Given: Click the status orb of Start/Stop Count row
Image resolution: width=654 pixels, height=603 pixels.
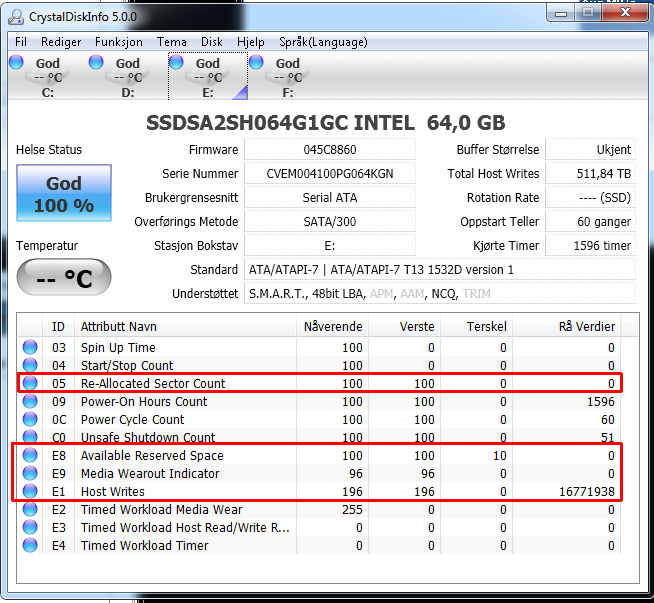Looking at the screenshot, I should (x=30, y=364).
